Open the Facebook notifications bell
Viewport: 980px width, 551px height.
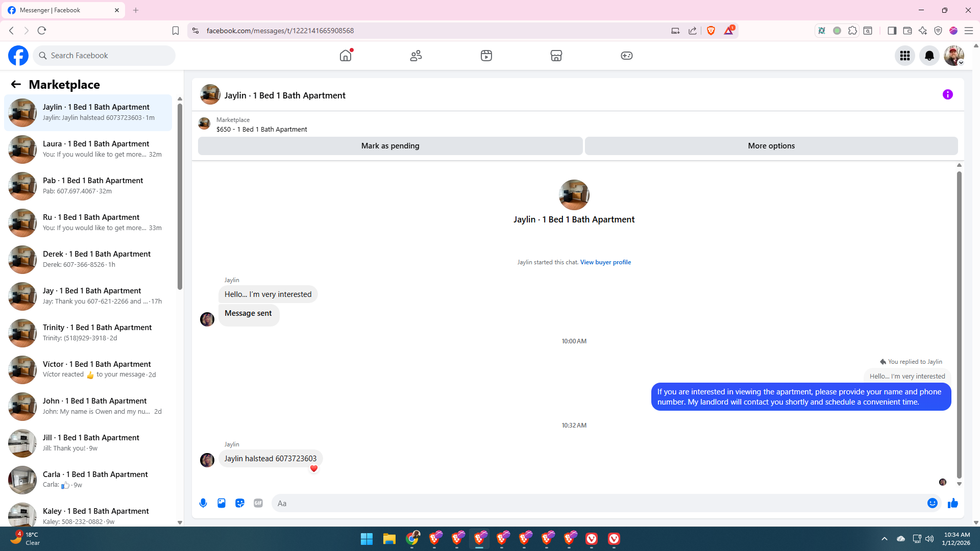tap(929, 56)
